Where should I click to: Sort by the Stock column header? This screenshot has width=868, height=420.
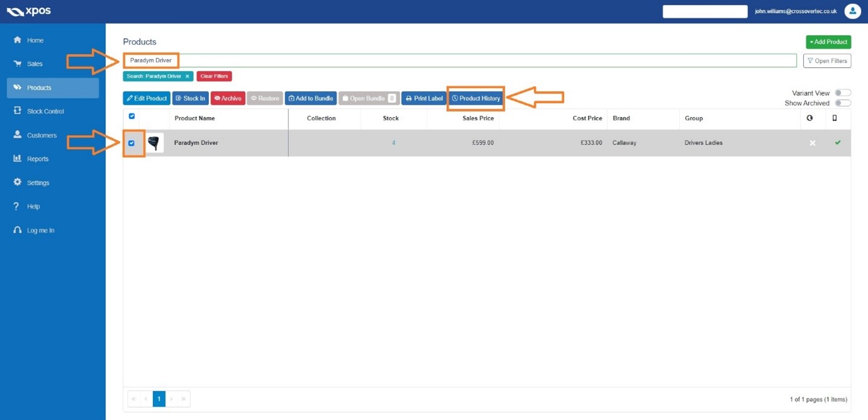coord(391,118)
